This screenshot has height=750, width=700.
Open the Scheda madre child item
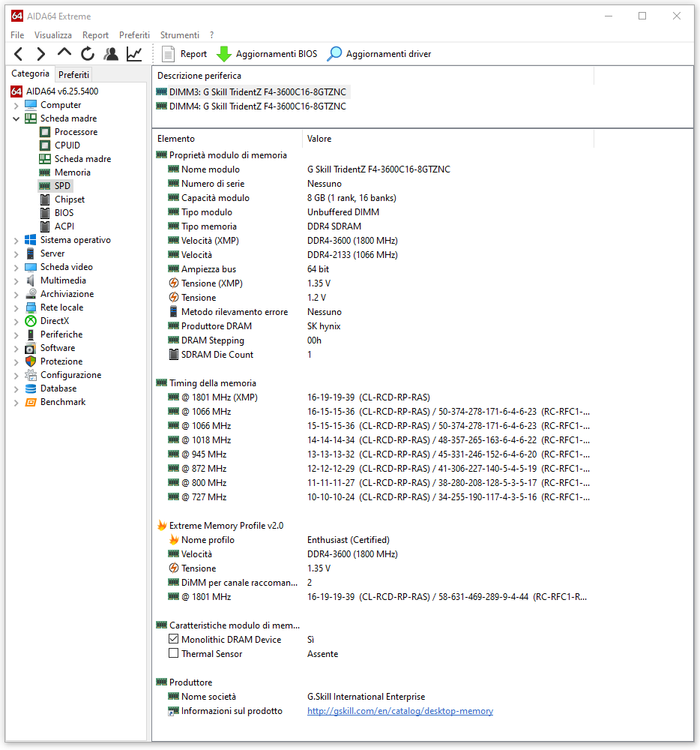(82, 159)
